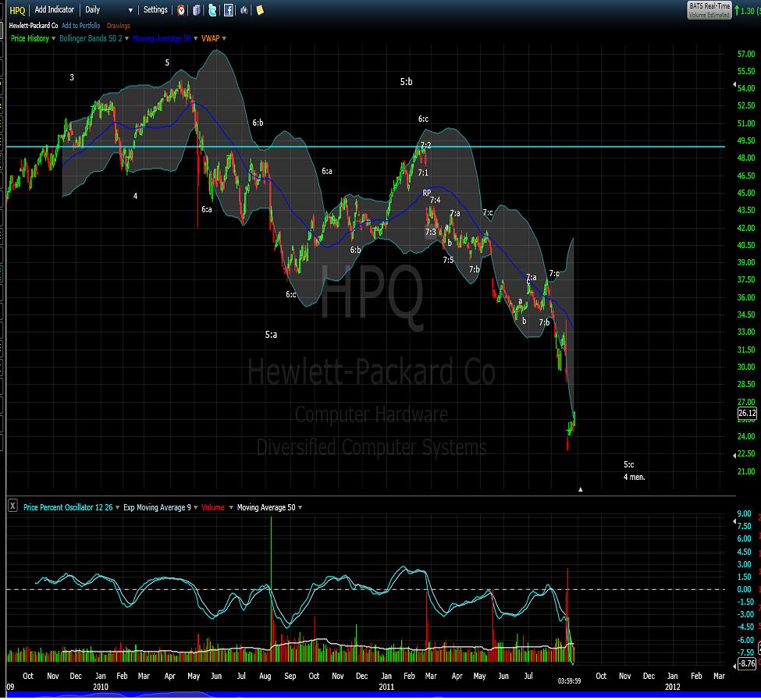
Task: Click the 7:1 wave annotation
Action: click(x=423, y=172)
